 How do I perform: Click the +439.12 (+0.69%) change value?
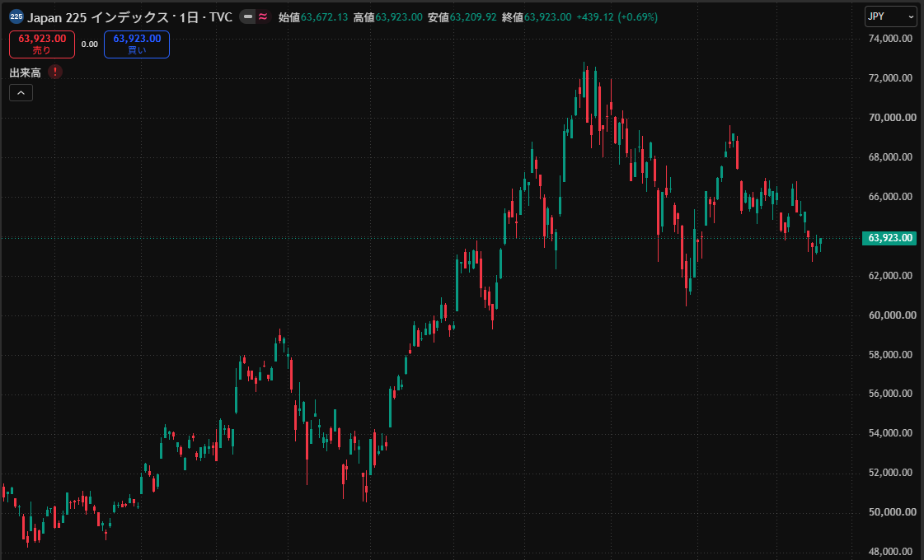click(x=617, y=17)
